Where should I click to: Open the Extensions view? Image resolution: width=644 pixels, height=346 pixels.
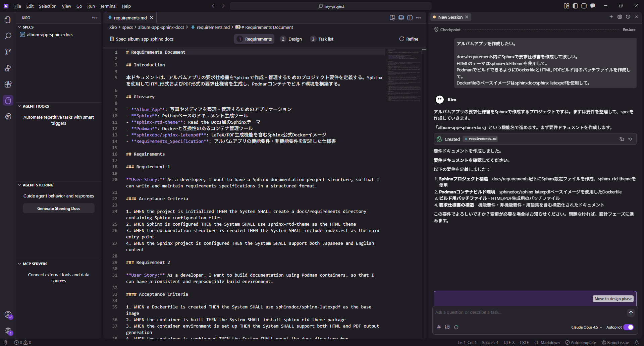click(x=8, y=84)
